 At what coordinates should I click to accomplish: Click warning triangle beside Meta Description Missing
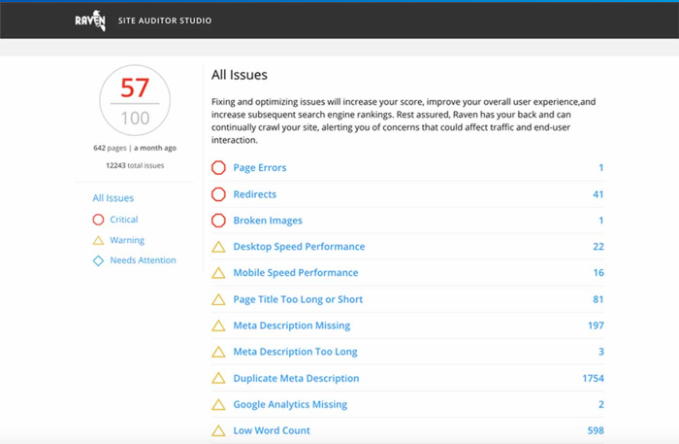coord(218,326)
